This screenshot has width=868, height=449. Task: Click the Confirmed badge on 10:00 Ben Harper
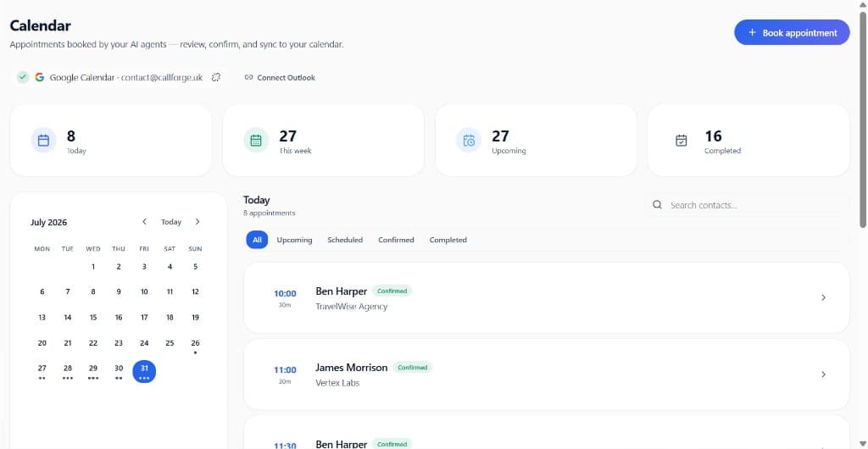pos(392,291)
